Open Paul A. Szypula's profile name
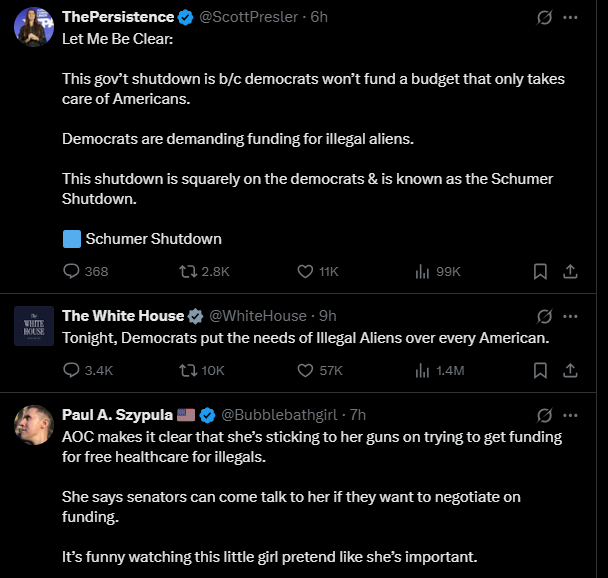 click(116, 414)
